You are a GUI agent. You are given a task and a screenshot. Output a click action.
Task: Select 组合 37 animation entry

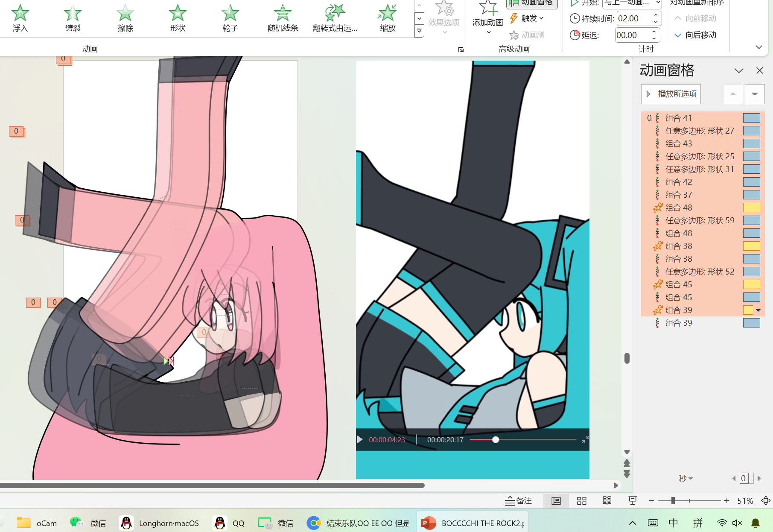pyautogui.click(x=703, y=195)
